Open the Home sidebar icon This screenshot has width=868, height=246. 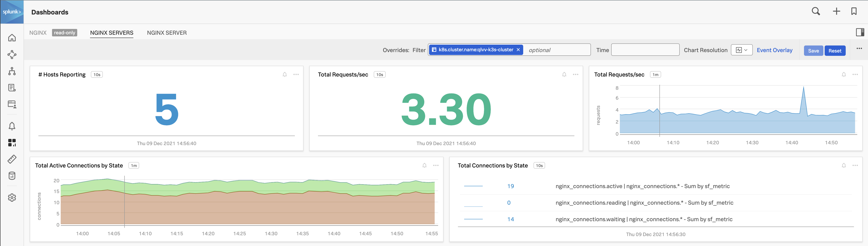point(12,38)
